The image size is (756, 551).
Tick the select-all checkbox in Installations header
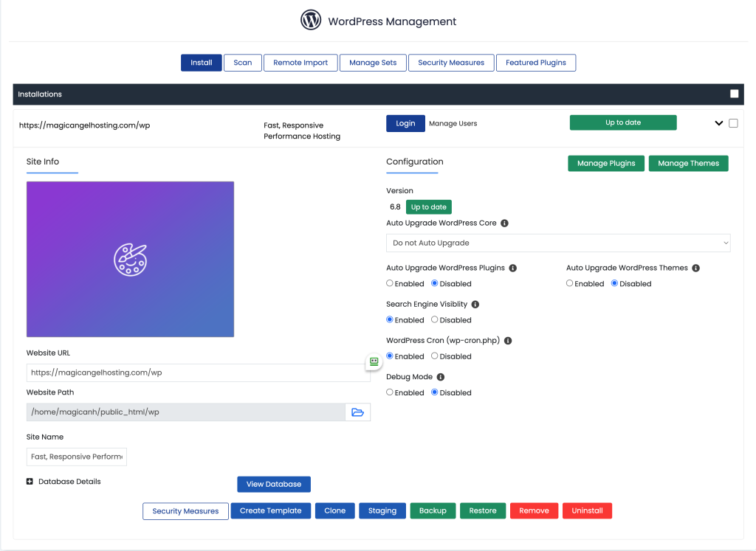coord(735,94)
